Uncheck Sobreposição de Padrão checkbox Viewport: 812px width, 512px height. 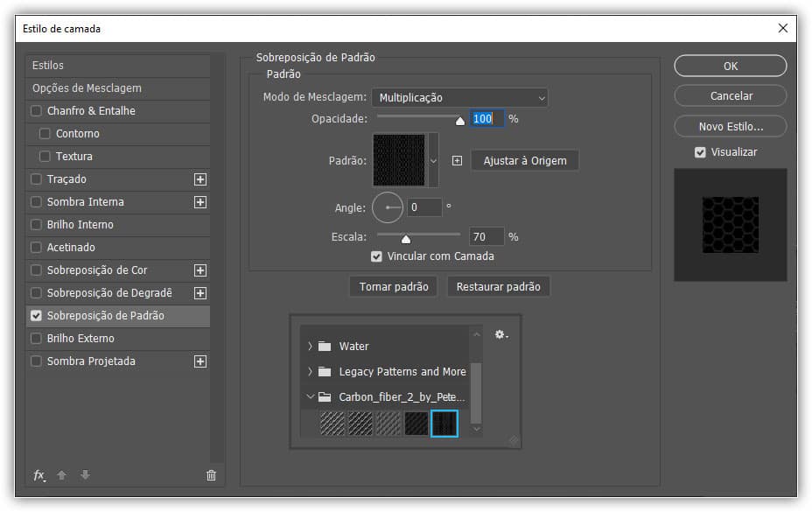click(x=36, y=316)
